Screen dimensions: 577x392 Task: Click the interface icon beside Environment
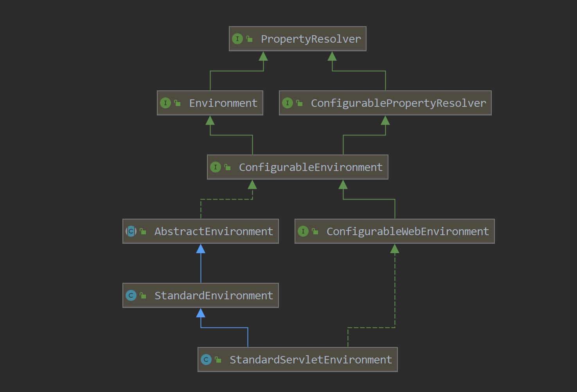tap(165, 103)
